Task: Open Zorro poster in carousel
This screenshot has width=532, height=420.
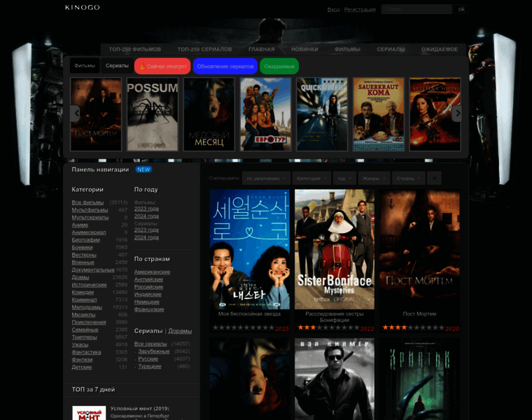Action: (435, 114)
